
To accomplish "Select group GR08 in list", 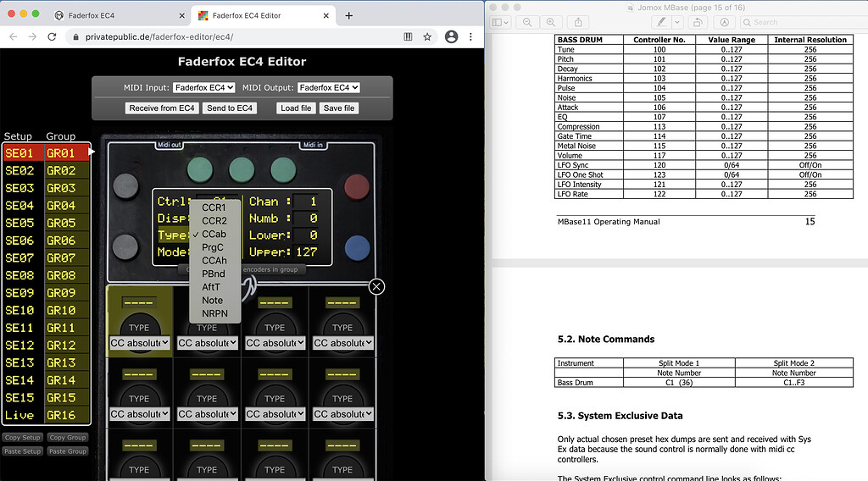I will click(66, 275).
